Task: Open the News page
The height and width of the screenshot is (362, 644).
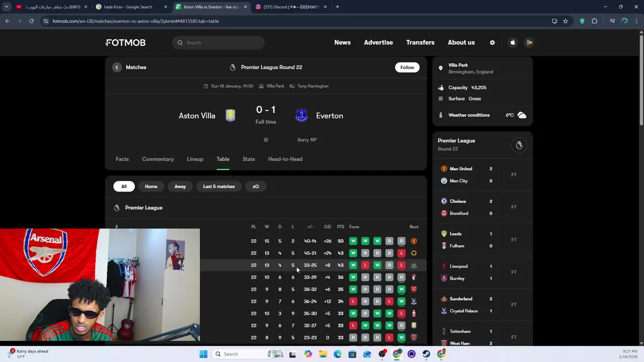Action: 343,43
